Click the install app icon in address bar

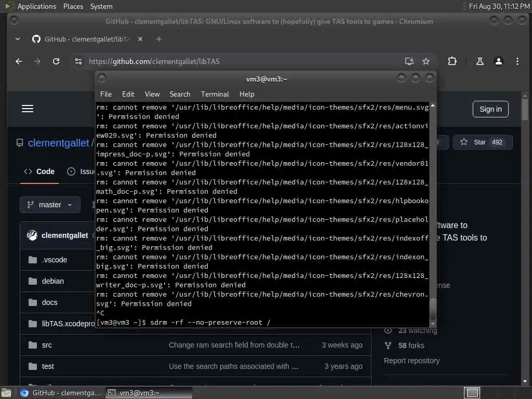click(409, 61)
